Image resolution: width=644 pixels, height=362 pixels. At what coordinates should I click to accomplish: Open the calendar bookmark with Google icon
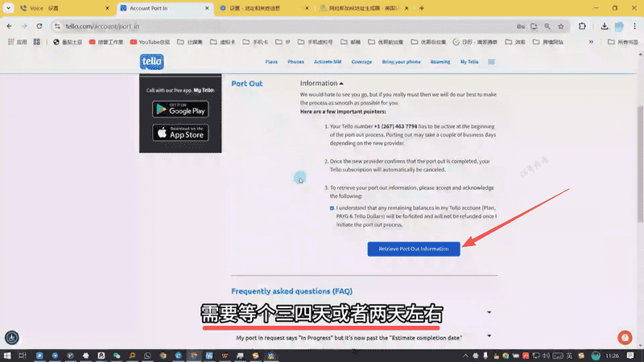tap(475, 42)
